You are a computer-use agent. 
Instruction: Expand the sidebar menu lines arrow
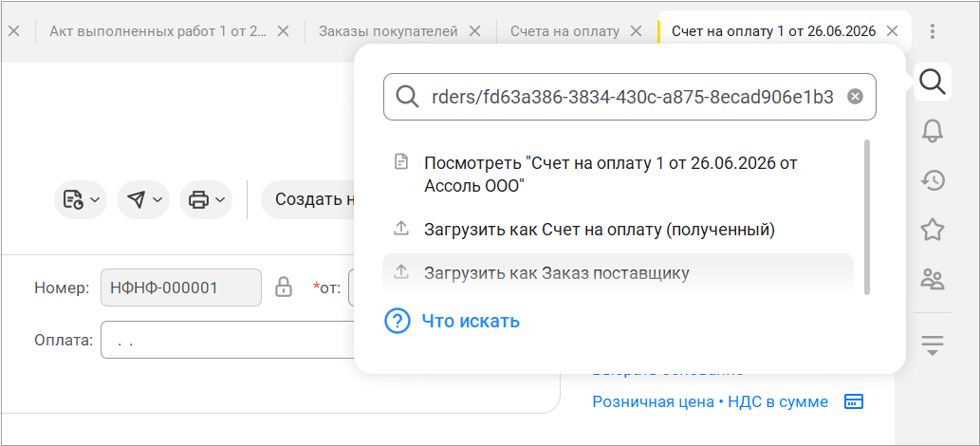tap(933, 345)
